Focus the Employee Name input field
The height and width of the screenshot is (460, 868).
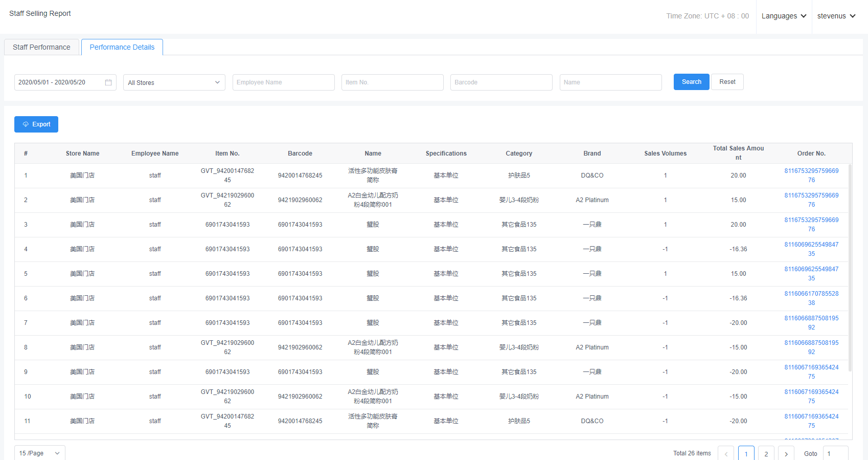[x=283, y=82]
